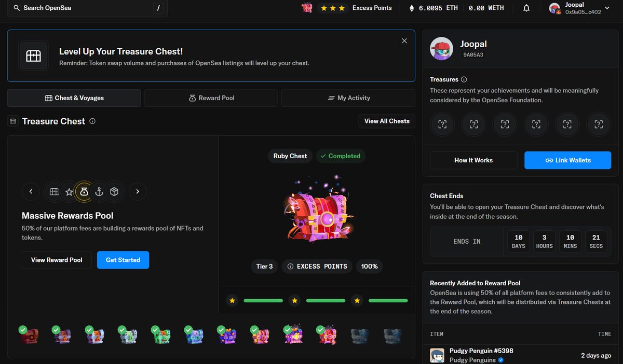
Task: Click the first empty treasure slot
Action: 442,124
